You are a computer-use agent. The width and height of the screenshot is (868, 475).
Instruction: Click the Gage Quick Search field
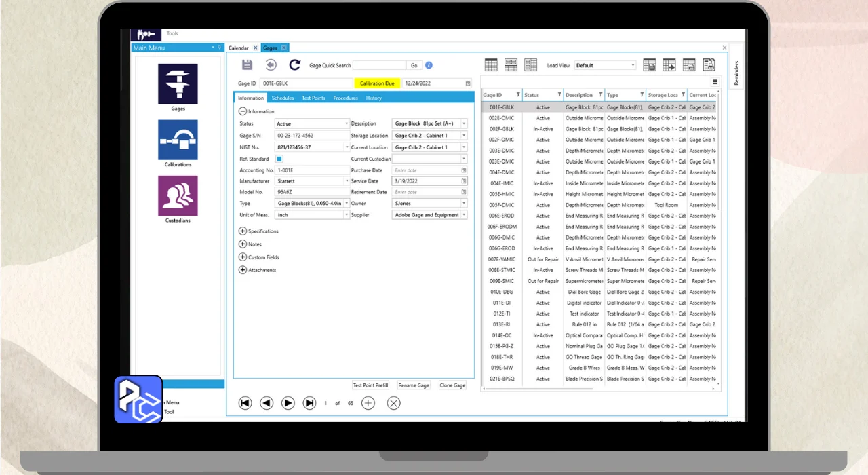point(379,66)
